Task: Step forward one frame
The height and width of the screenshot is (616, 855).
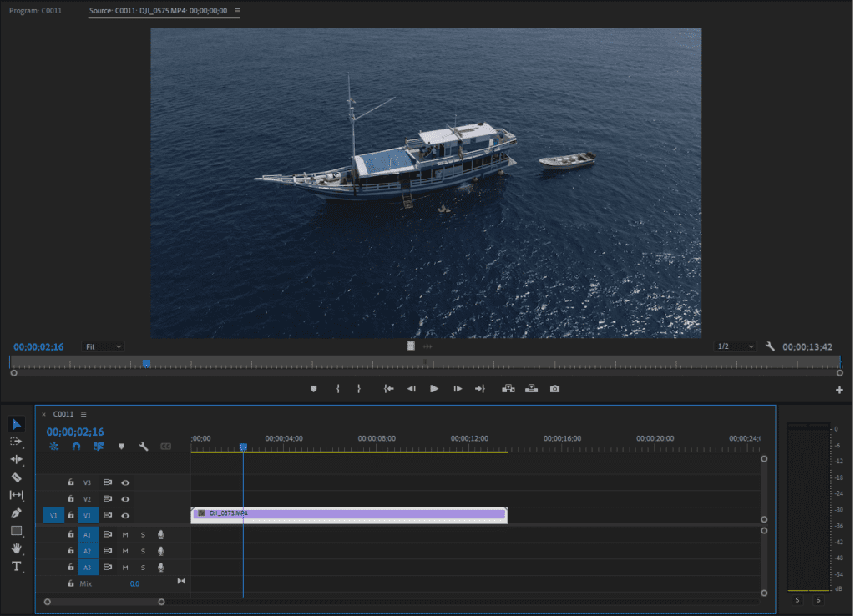Action: click(x=458, y=389)
